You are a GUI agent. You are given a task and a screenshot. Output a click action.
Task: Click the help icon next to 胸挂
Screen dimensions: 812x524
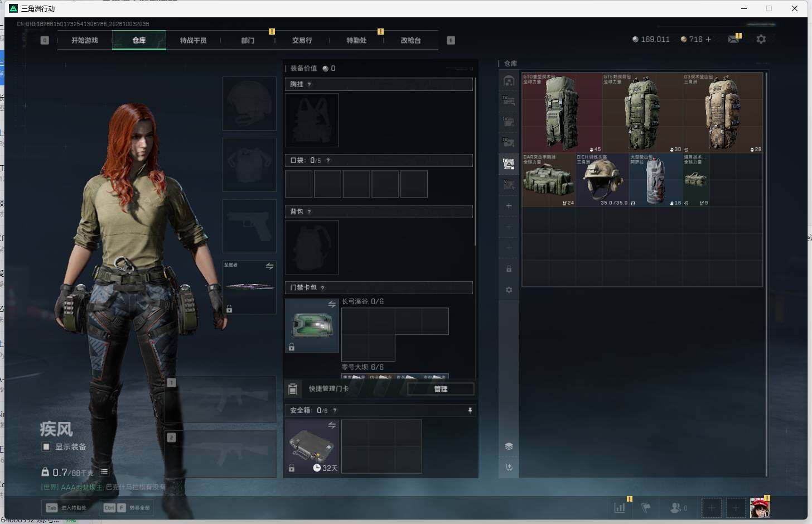[309, 84]
